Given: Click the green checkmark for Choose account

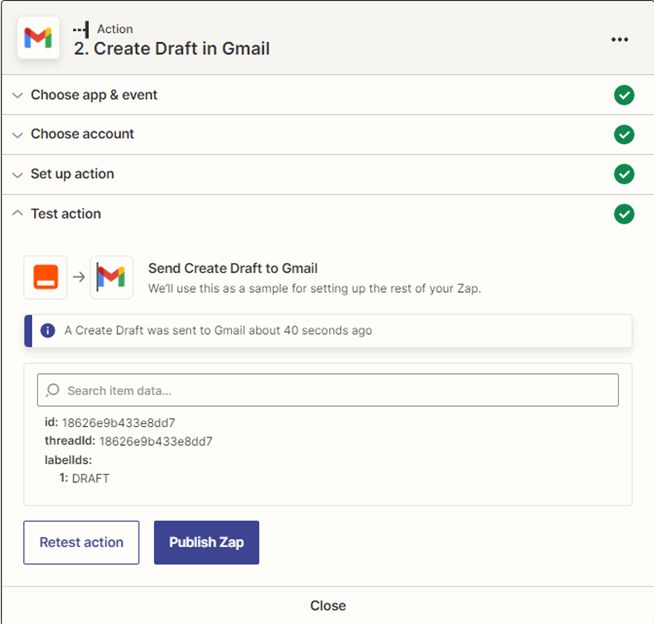Looking at the screenshot, I should pyautogui.click(x=624, y=134).
